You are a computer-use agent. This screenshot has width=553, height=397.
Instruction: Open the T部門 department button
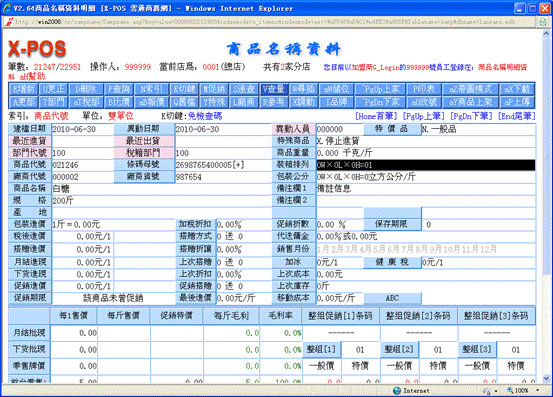point(54,102)
